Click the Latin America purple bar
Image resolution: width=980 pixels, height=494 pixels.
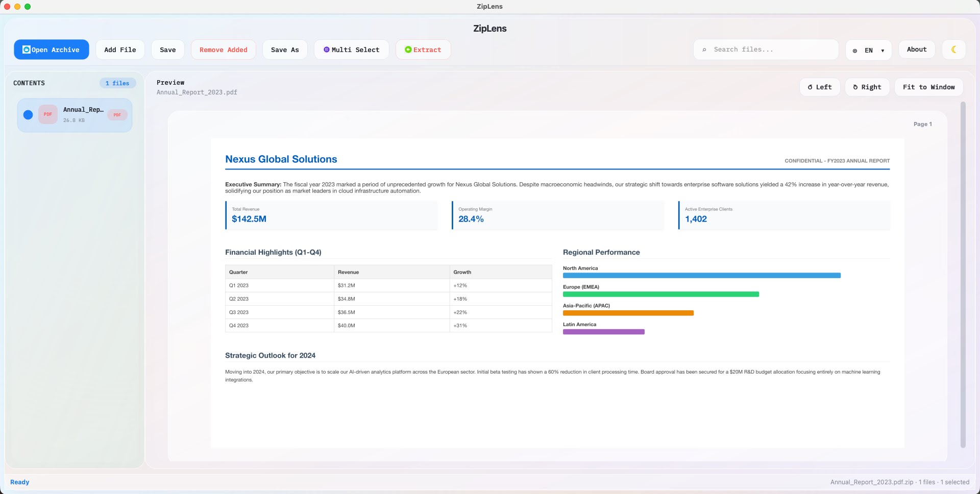[x=603, y=332]
